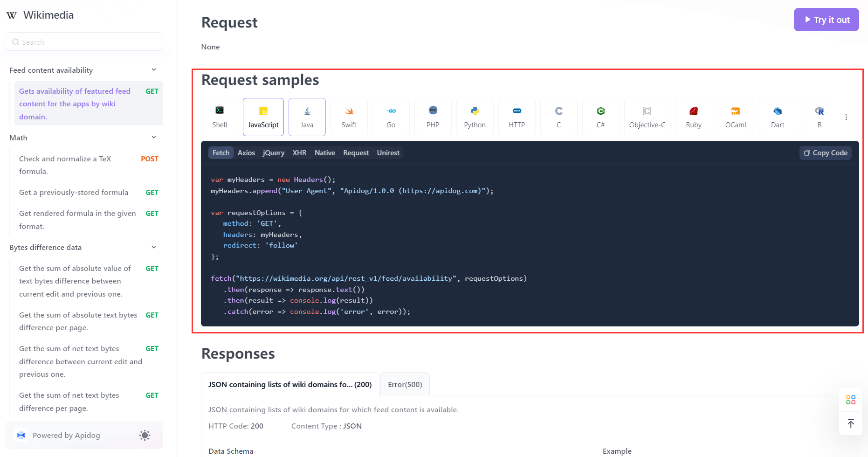Select the Go language icon
The image size is (868, 457).
coord(391,117)
